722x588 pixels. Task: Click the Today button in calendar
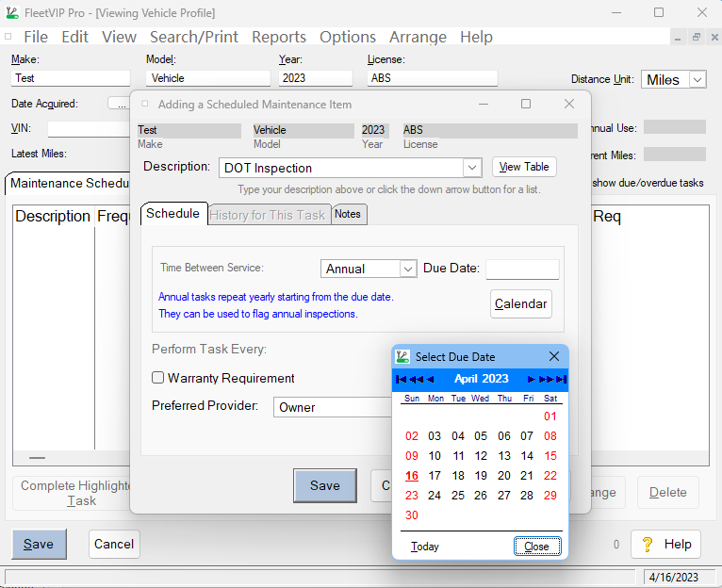click(x=425, y=547)
